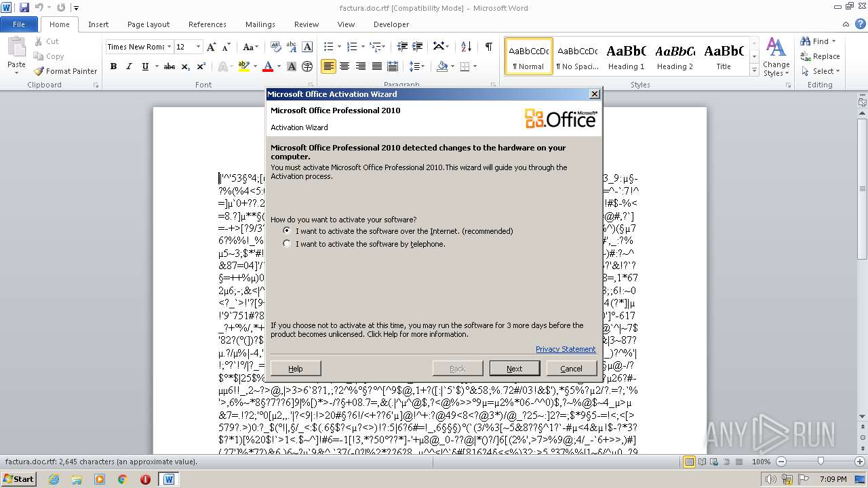Switch to Full Screen Reading view

click(702, 462)
